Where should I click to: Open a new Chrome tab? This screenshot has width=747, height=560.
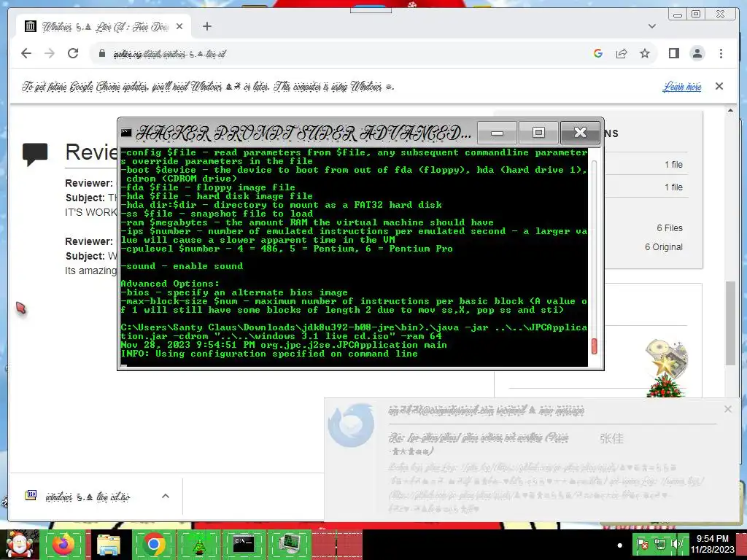(206, 27)
